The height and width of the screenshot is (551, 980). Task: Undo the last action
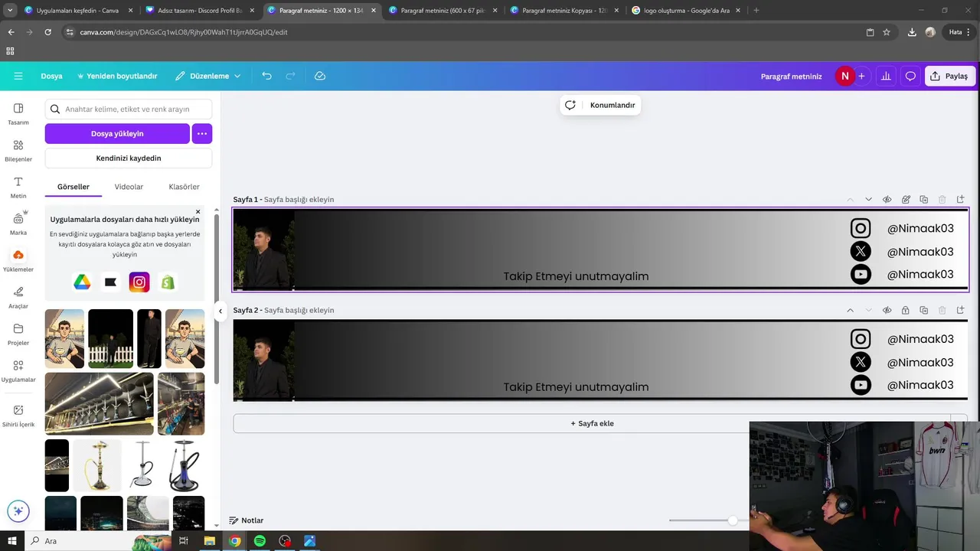pyautogui.click(x=266, y=76)
